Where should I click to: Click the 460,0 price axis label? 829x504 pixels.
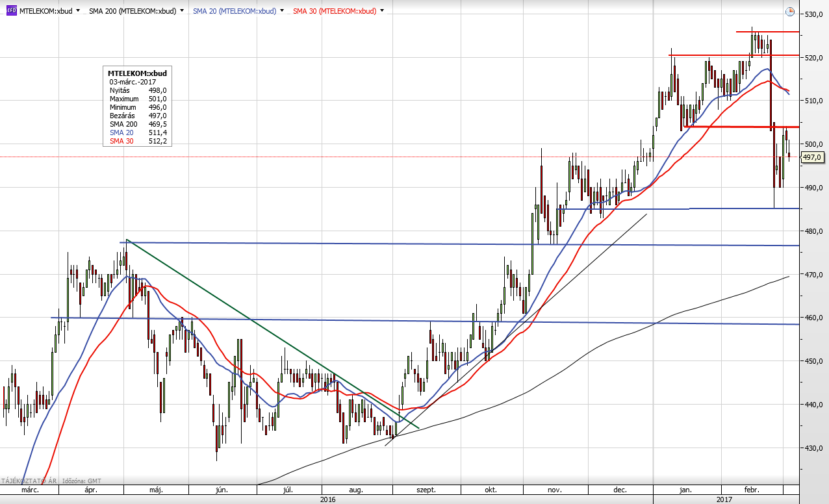[814, 318]
